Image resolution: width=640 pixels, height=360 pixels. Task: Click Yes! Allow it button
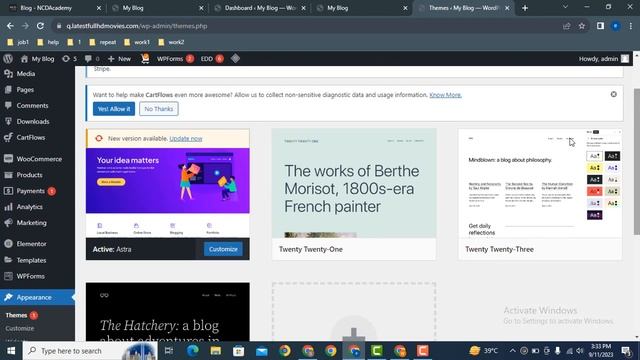tap(114, 109)
